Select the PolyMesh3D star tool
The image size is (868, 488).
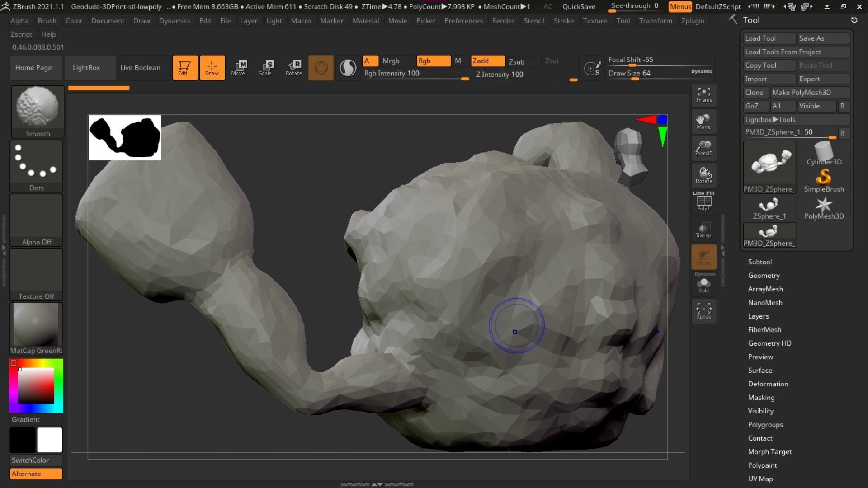824,208
